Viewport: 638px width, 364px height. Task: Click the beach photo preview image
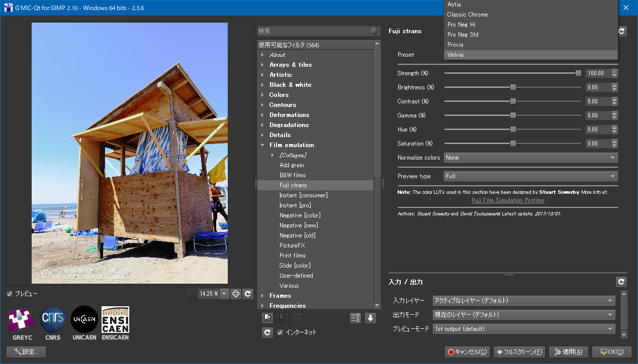click(x=130, y=153)
